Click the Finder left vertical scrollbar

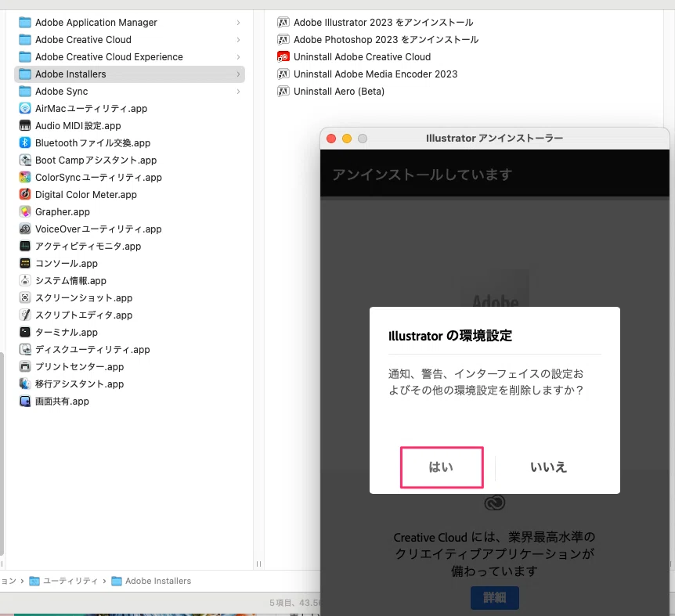pyautogui.click(x=2, y=454)
